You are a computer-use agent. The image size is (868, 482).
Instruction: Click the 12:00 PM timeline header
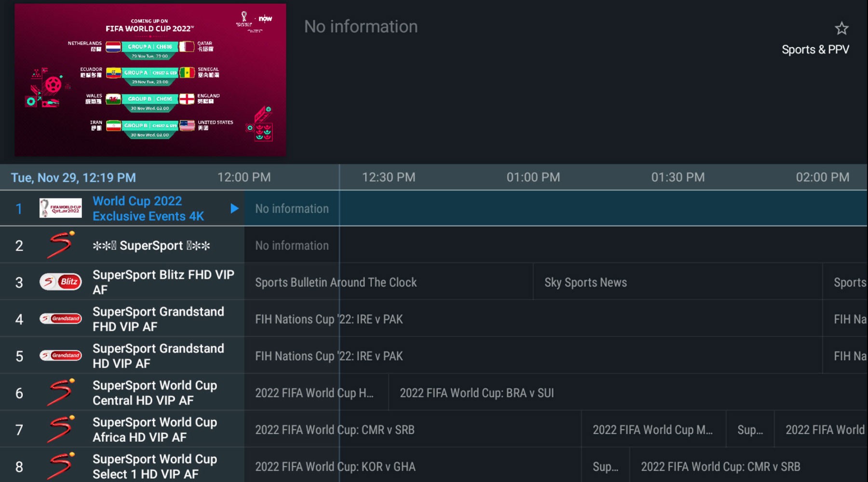[x=244, y=177]
